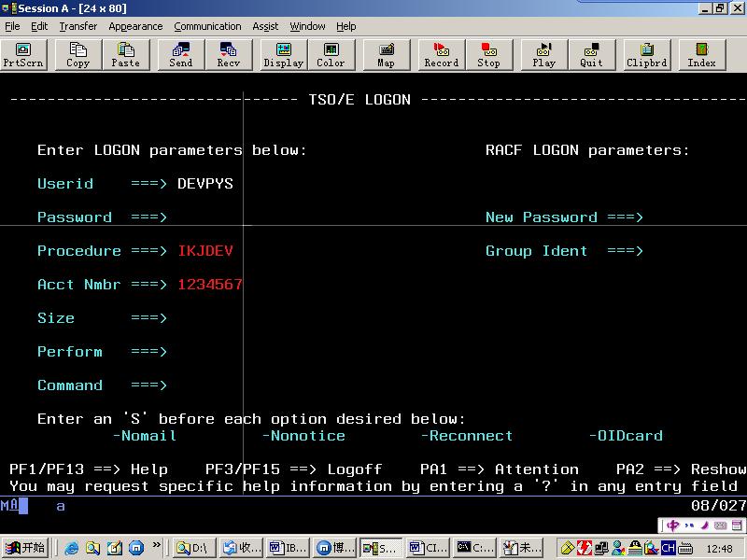Open the help Index tool
747x560 pixels.
[702, 55]
